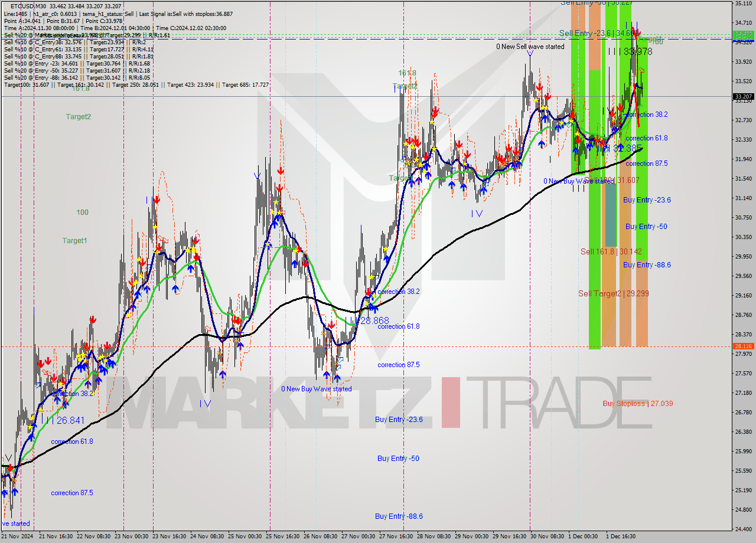Select the green 'Target1' label beside the chart's first rally
Viewport: 756px width, 543px height.
75,240
